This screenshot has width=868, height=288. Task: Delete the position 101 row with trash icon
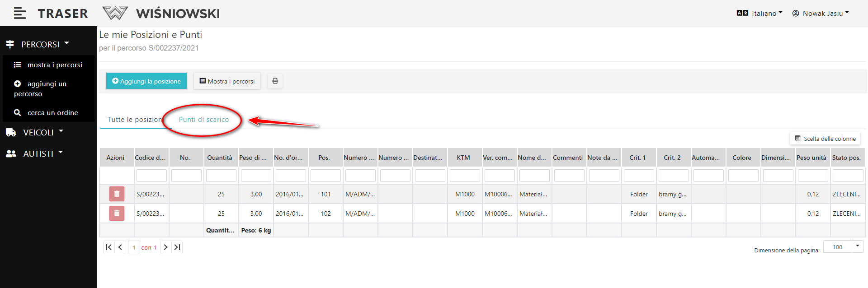(117, 194)
